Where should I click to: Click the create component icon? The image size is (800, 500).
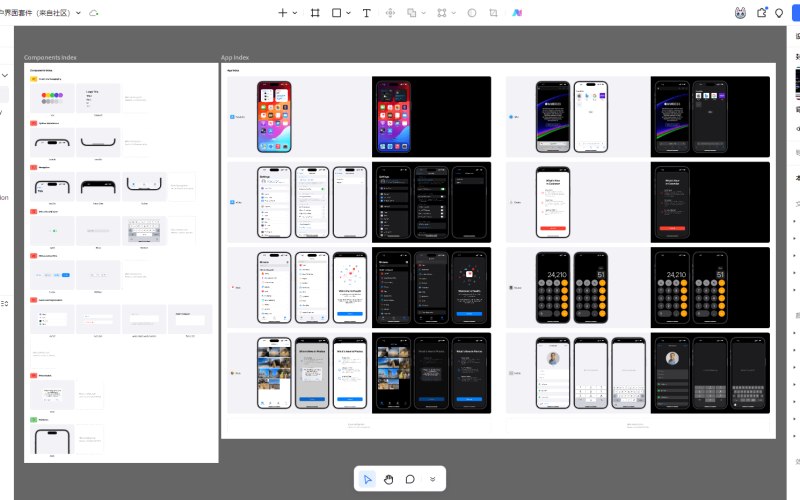click(x=390, y=13)
